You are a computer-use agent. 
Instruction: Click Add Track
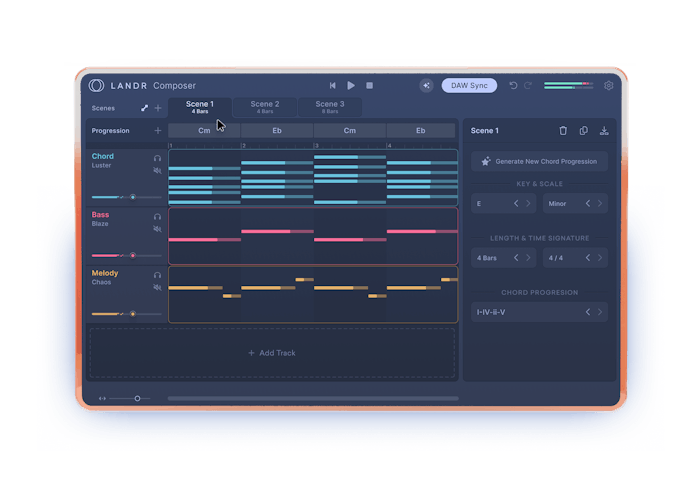point(272,353)
